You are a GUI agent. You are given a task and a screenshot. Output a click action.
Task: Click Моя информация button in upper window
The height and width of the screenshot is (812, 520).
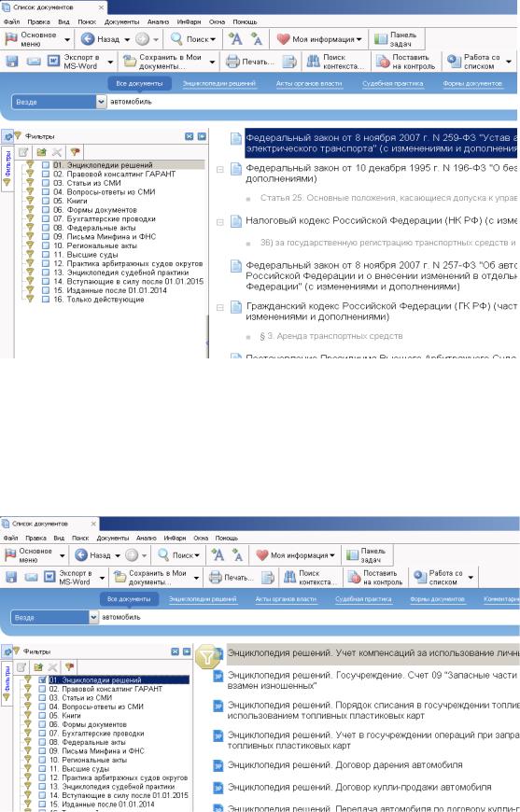point(318,39)
